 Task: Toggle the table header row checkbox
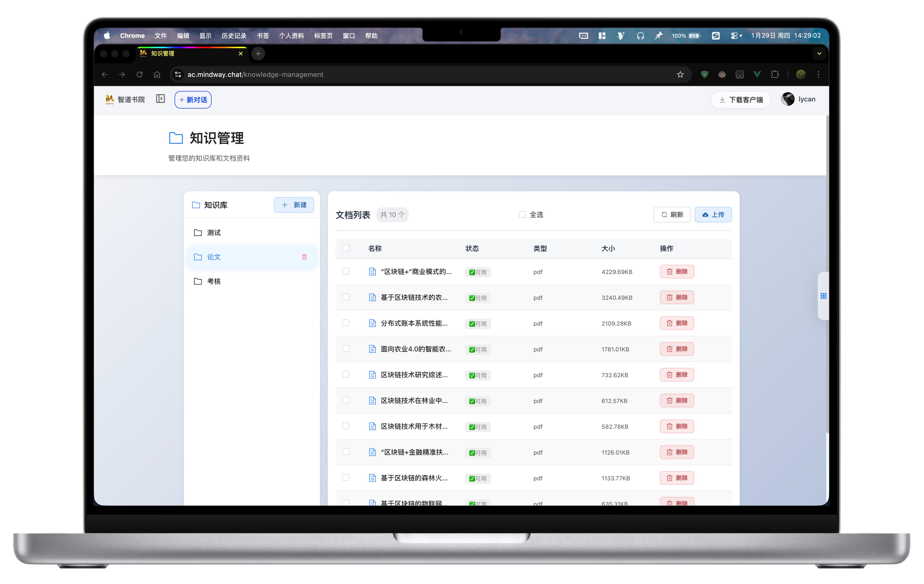coord(346,248)
